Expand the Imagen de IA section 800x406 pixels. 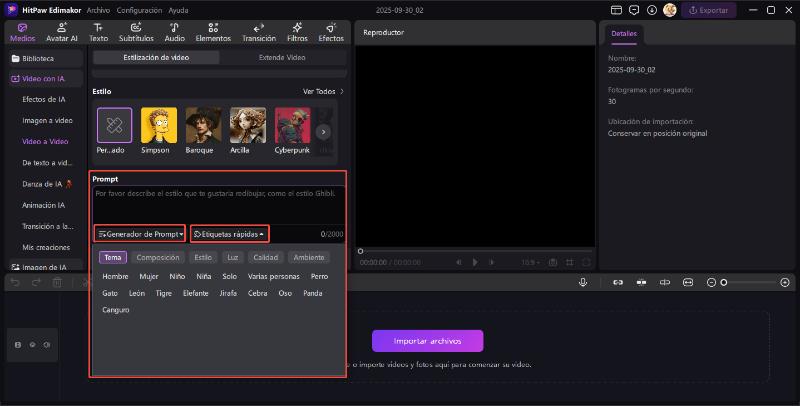(x=44, y=267)
